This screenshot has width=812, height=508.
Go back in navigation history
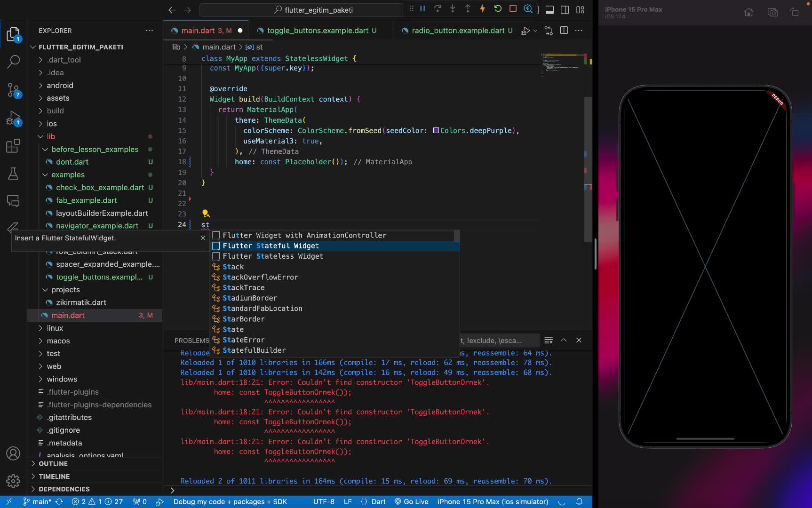coord(172,10)
